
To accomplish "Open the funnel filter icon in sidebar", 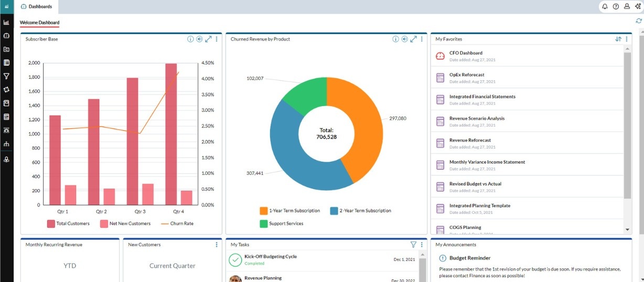I will click(x=6, y=76).
